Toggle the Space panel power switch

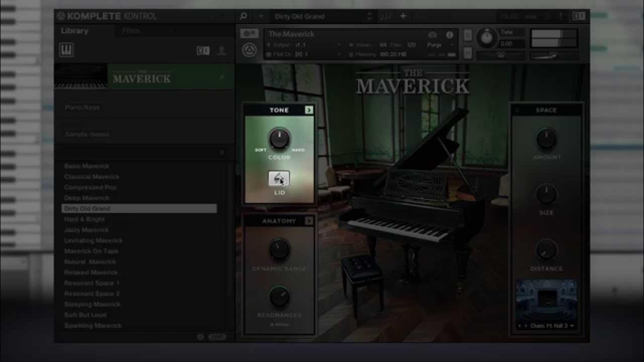[518, 110]
